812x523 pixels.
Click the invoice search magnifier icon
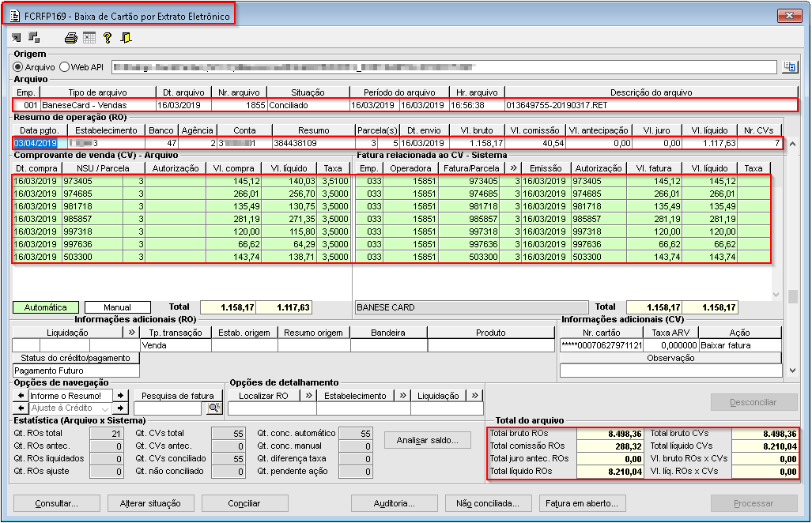(x=213, y=408)
